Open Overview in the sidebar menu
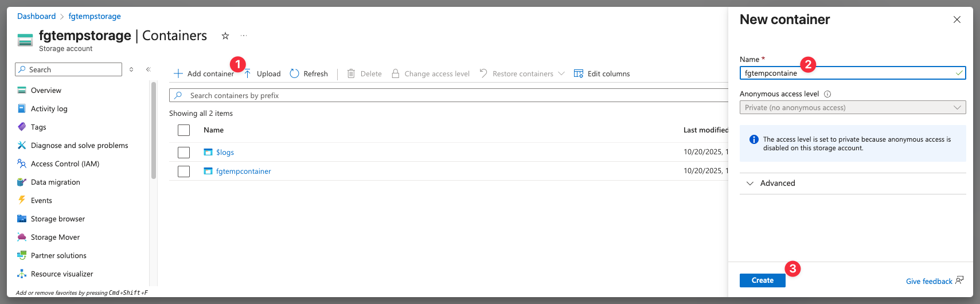 (46, 90)
